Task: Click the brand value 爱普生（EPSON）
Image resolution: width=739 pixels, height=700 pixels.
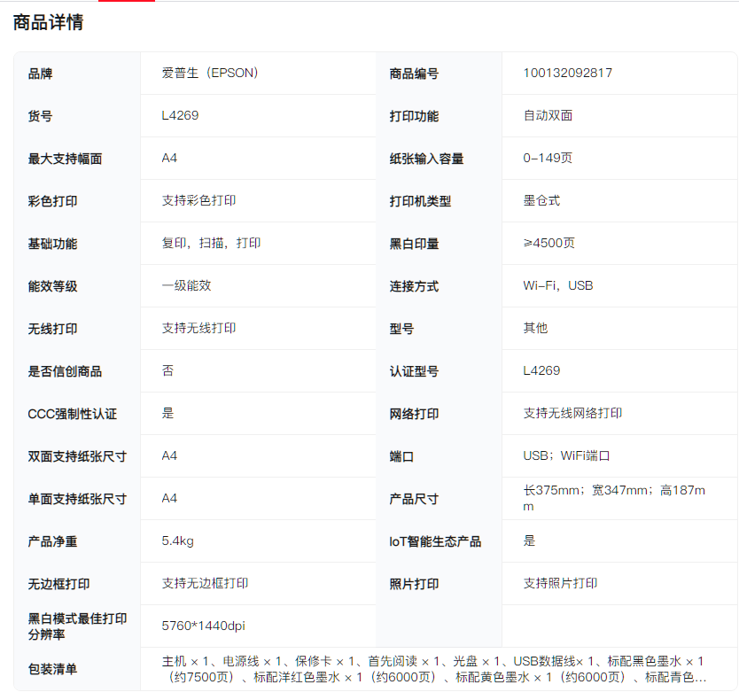Action: tap(210, 73)
